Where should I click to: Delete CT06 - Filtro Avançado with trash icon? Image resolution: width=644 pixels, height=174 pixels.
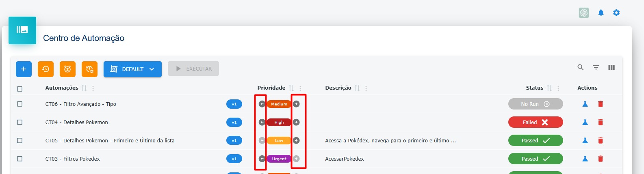[601, 104]
